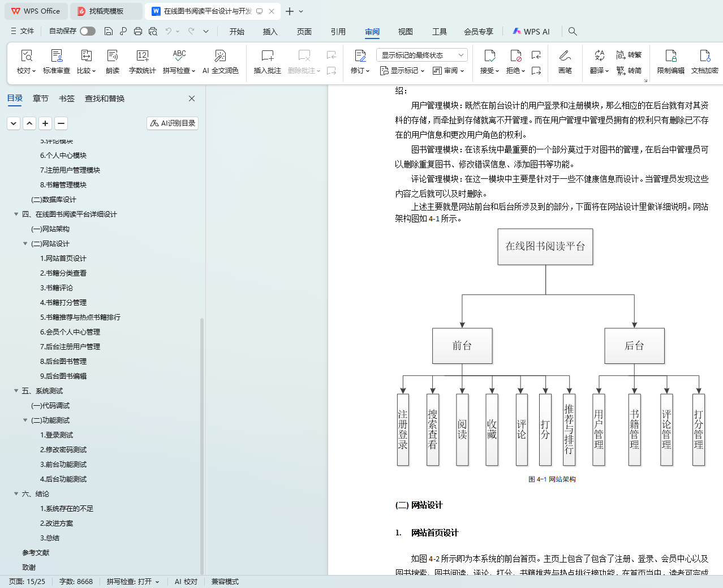
Task: Open the document encryption (文档加密) tool
Action: click(704, 56)
